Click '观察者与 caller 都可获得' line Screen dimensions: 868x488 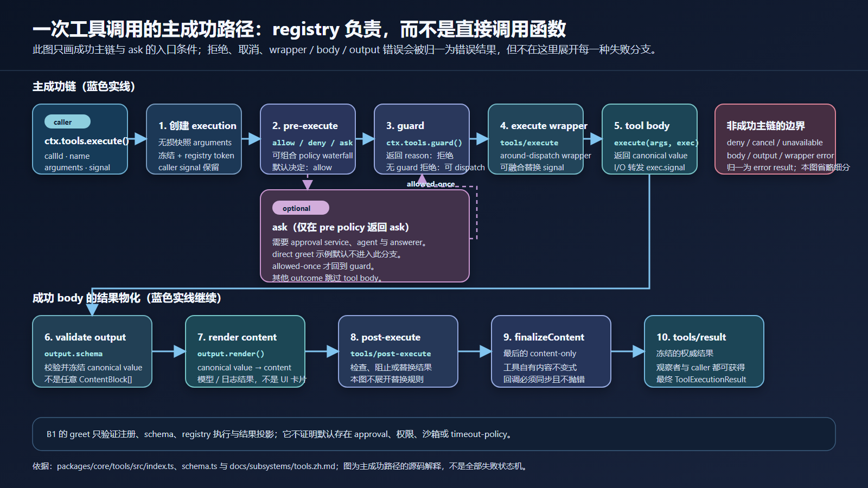[x=700, y=368]
